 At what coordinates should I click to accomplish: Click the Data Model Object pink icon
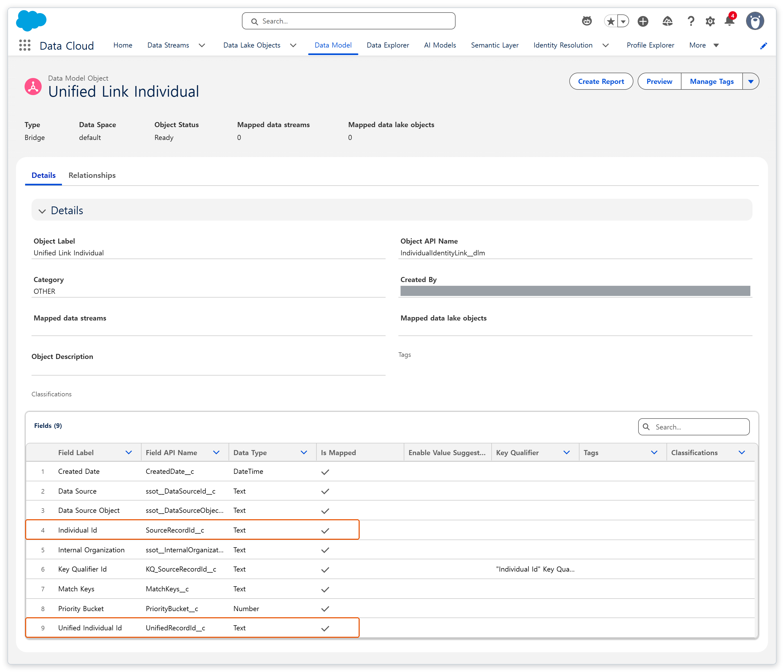pos(33,87)
